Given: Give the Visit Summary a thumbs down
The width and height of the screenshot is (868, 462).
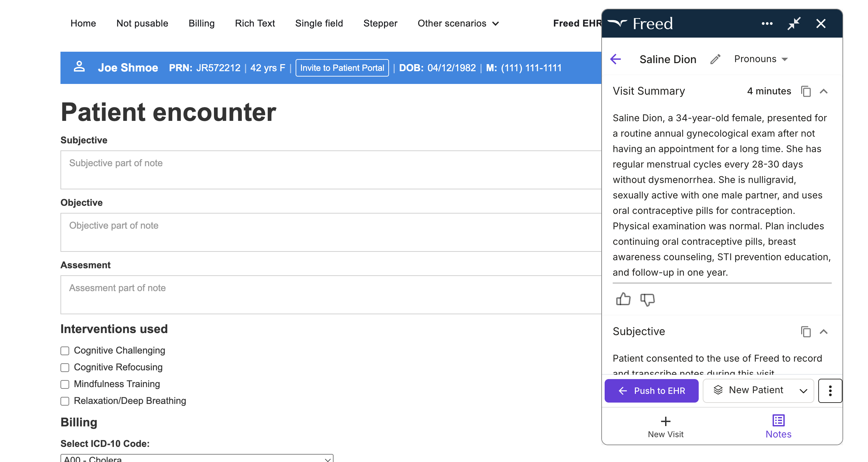Looking at the screenshot, I should point(647,300).
